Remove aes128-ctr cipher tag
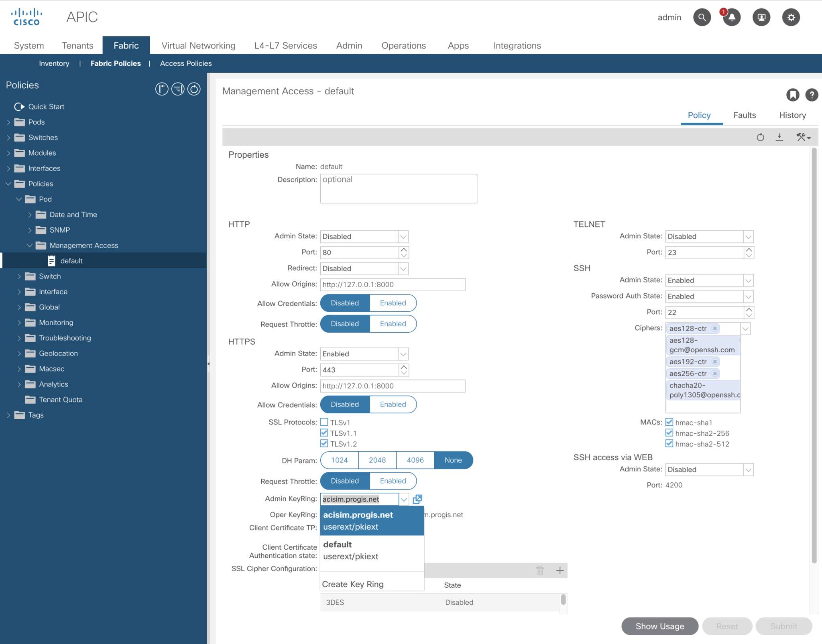The width and height of the screenshot is (822, 644). coord(715,328)
